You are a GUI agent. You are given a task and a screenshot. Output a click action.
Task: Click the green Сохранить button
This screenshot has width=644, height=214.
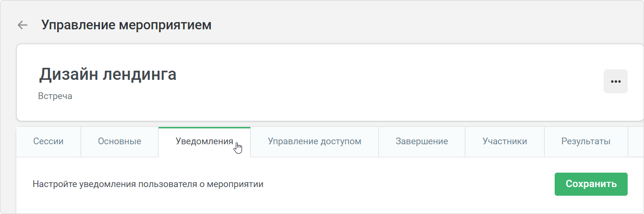click(x=591, y=184)
